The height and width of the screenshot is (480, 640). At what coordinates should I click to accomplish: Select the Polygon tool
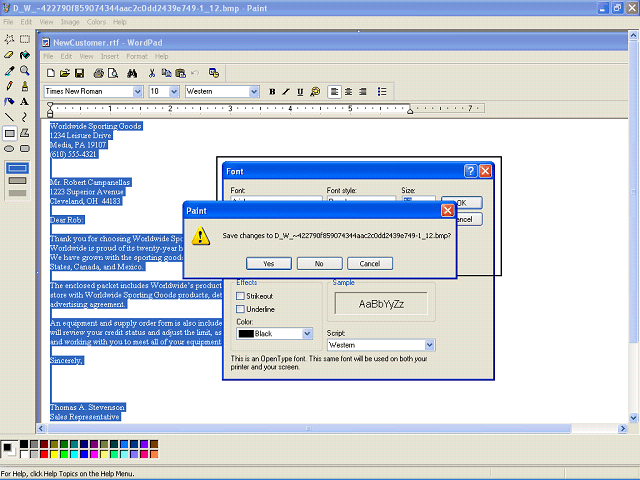pos(25,133)
